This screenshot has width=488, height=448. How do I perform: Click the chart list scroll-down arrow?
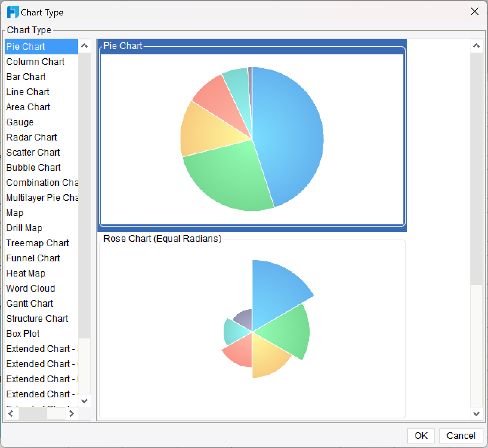pyautogui.click(x=84, y=401)
